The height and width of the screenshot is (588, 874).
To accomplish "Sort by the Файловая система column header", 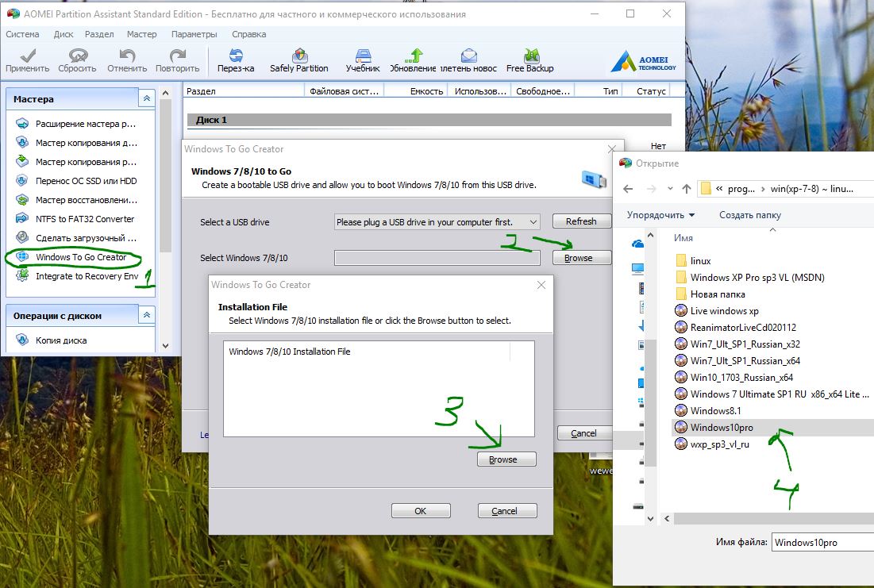I will [x=344, y=90].
